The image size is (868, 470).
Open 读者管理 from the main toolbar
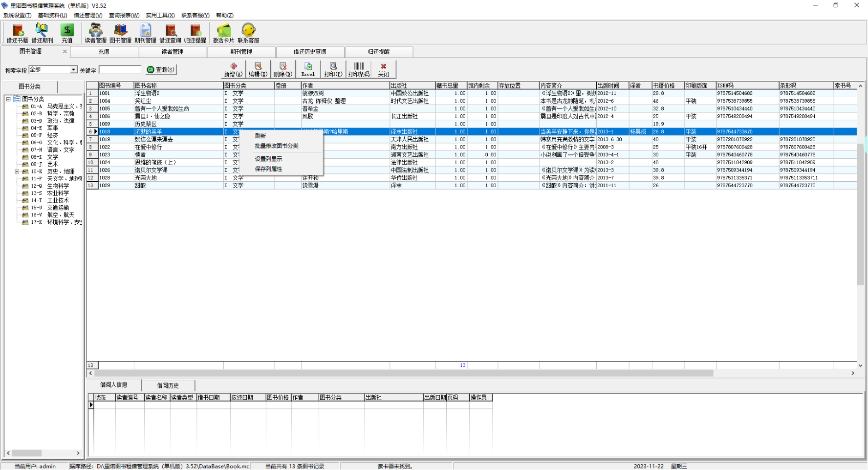(95, 33)
